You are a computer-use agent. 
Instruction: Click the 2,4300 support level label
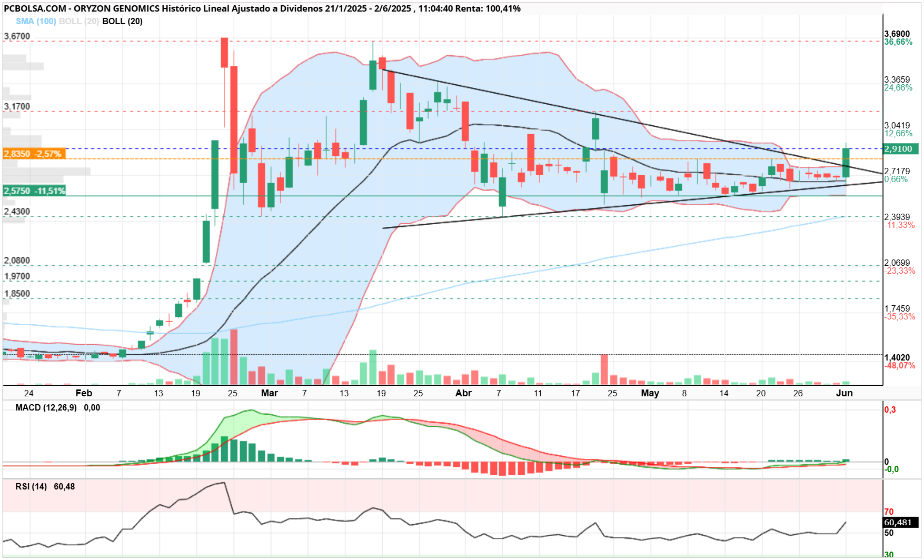[17, 212]
